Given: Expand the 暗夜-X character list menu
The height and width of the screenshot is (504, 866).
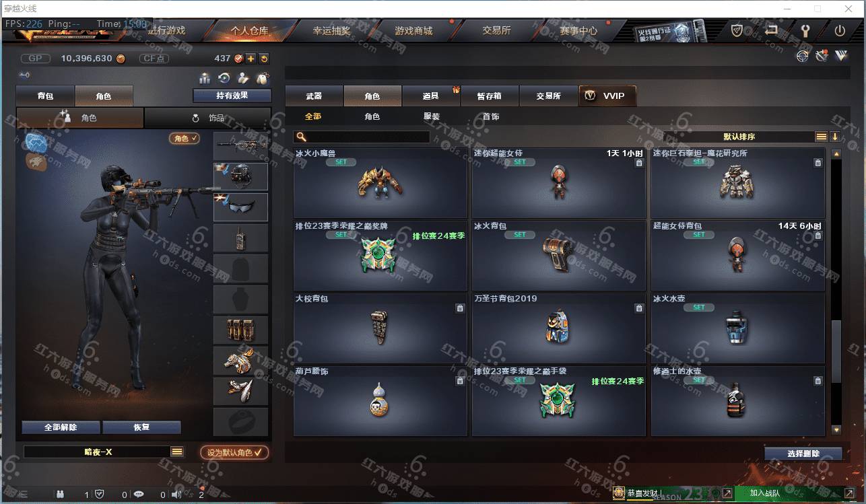Looking at the screenshot, I should pyautogui.click(x=177, y=452).
